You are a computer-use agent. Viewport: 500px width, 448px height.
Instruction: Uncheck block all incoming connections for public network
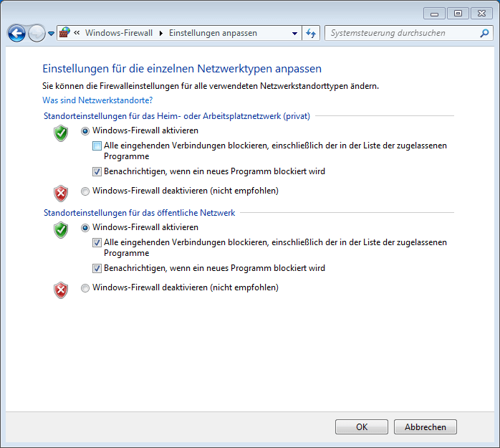coord(97,242)
